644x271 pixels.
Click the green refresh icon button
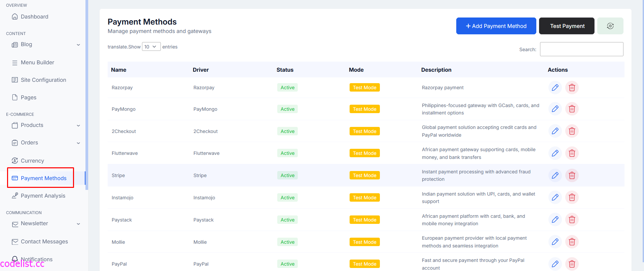click(x=610, y=26)
